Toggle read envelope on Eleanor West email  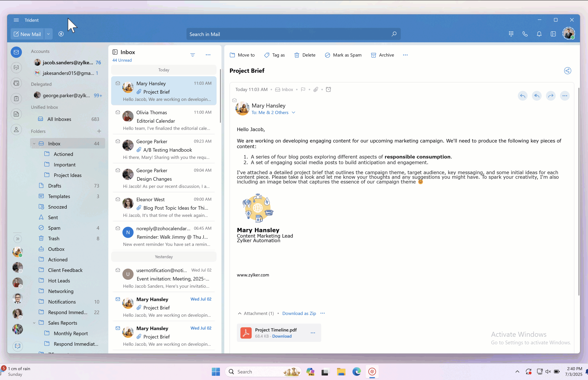coord(118,199)
